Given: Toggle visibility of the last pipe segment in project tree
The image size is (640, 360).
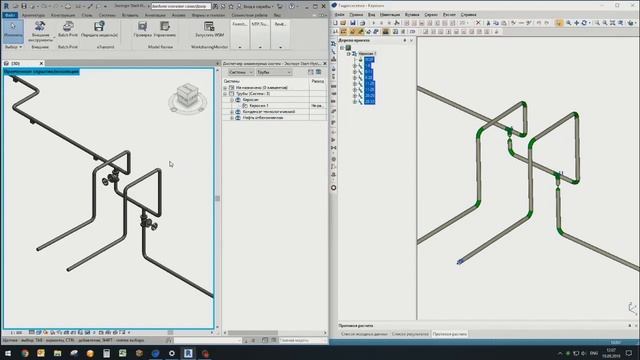Looking at the screenshot, I should pyautogui.click(x=355, y=101).
